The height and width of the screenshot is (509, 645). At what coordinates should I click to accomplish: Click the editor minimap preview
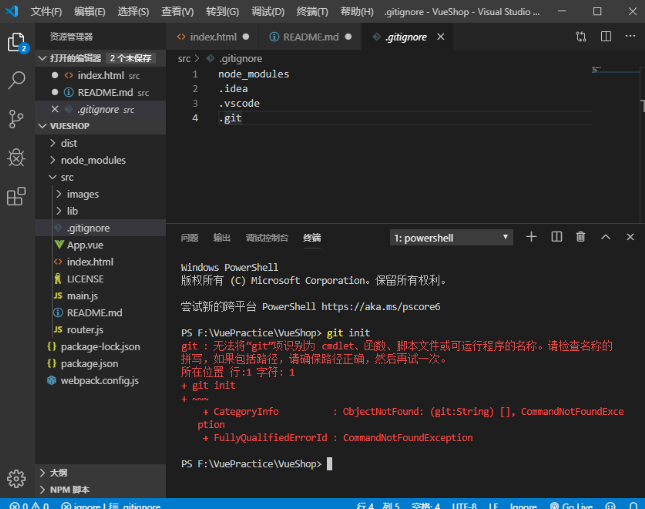coord(615,70)
